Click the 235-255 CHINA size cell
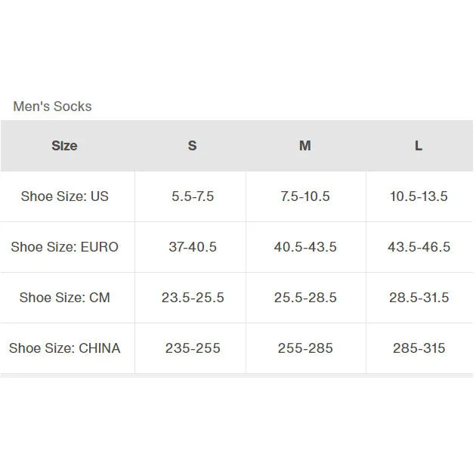This screenshot has width=476, height=476. [x=193, y=348]
